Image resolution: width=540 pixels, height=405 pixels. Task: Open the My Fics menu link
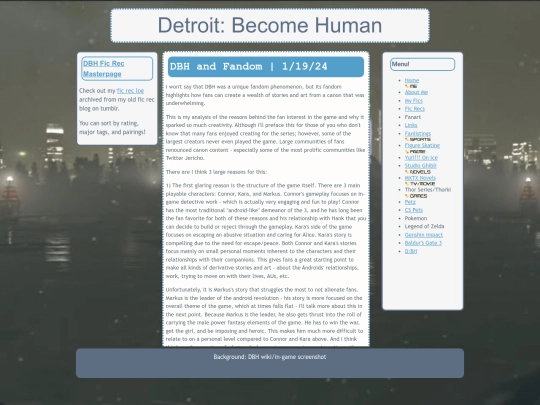tap(414, 101)
